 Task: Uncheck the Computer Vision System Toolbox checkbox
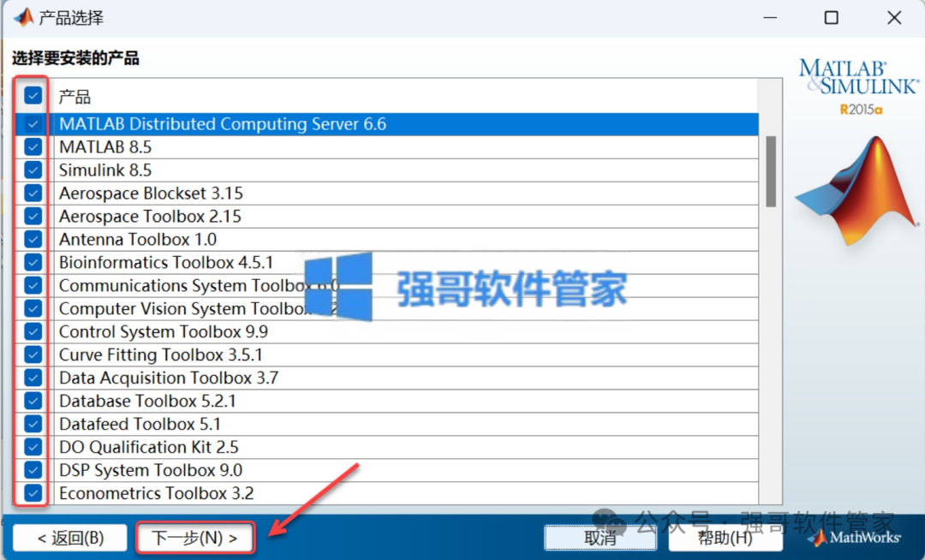pyautogui.click(x=33, y=308)
